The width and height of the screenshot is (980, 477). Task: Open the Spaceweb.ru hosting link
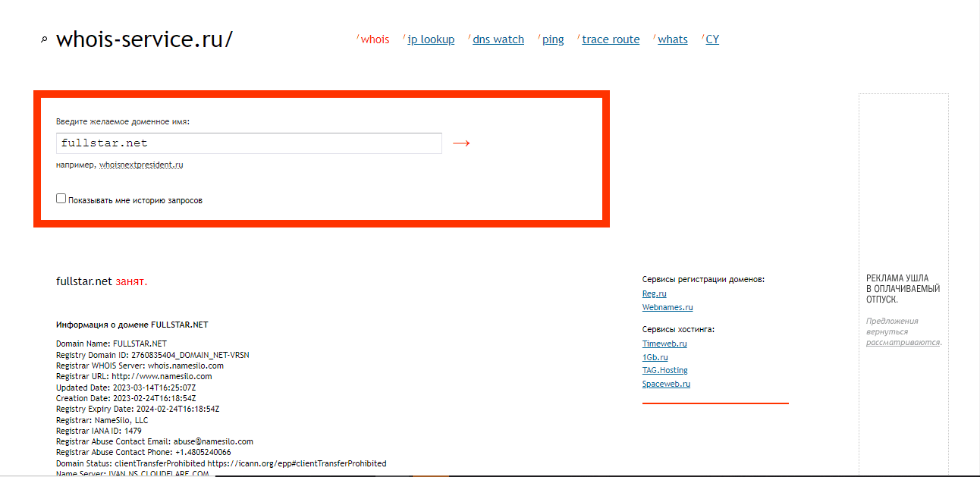click(666, 384)
